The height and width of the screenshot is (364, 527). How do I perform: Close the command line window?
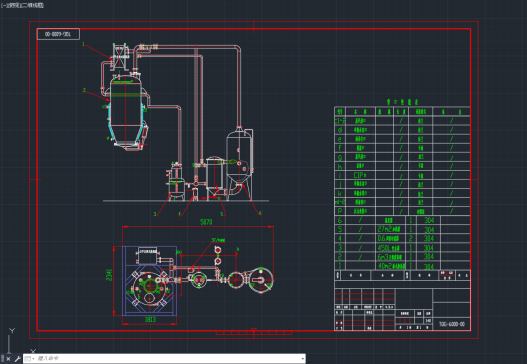[x=8, y=359]
